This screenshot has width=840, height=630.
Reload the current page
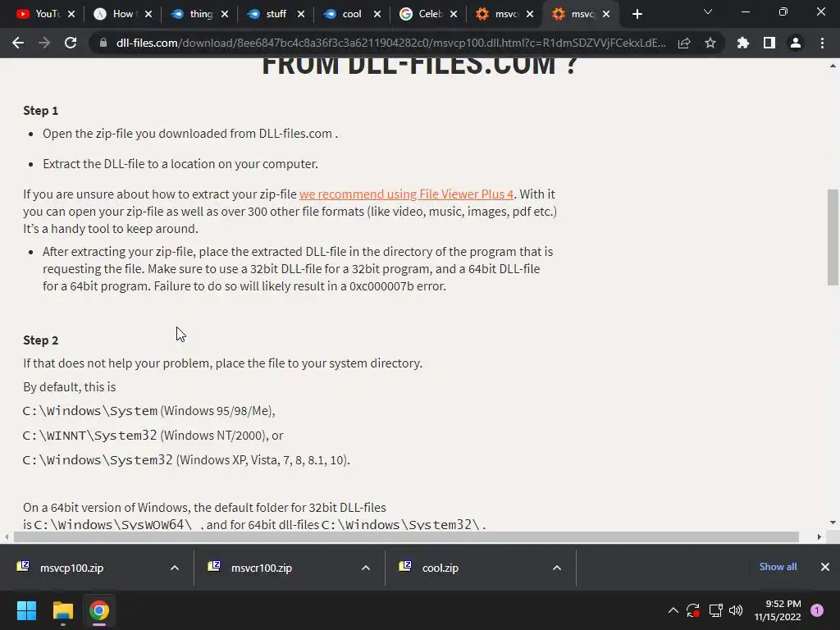click(71, 43)
